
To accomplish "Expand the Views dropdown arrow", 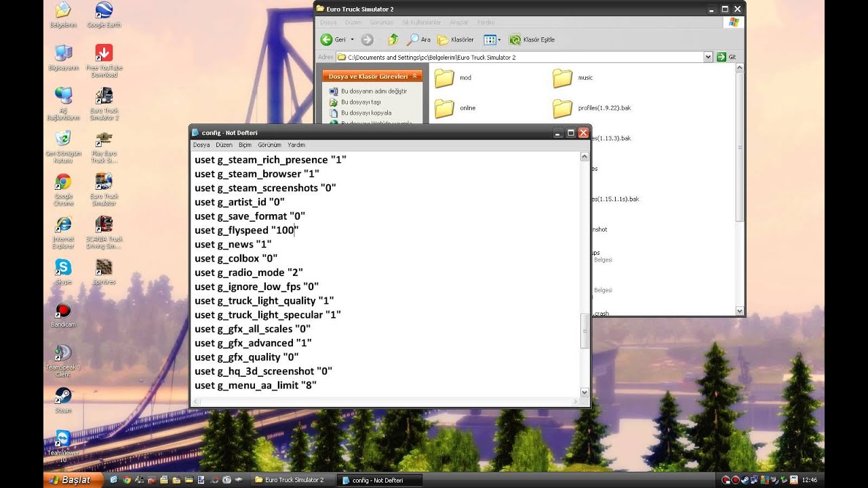I will pos(500,39).
